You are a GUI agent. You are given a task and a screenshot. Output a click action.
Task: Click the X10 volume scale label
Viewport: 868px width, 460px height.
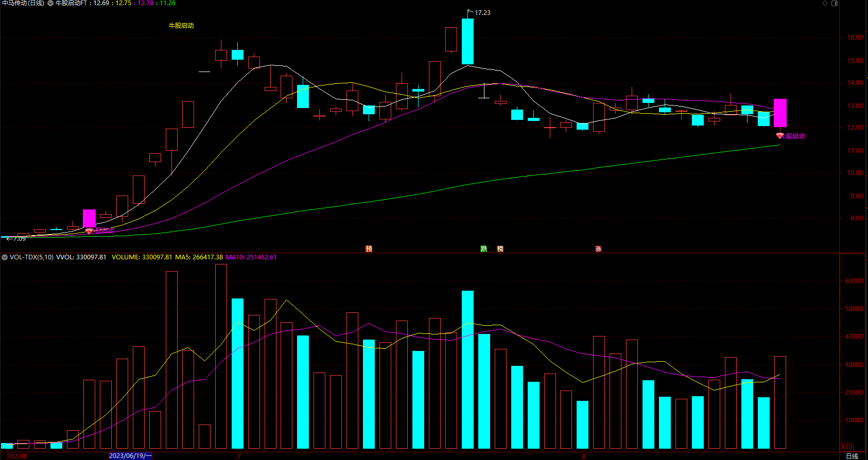(x=846, y=447)
